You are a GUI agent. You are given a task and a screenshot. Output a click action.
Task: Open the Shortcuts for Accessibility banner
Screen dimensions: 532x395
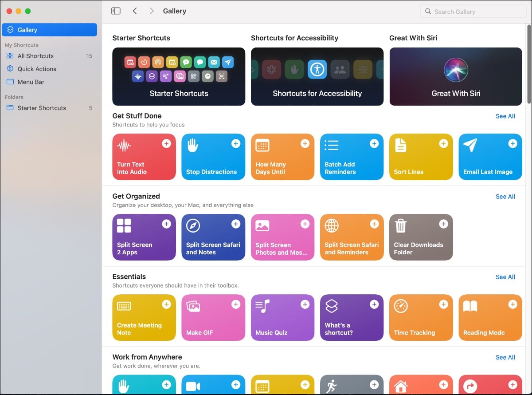point(317,77)
